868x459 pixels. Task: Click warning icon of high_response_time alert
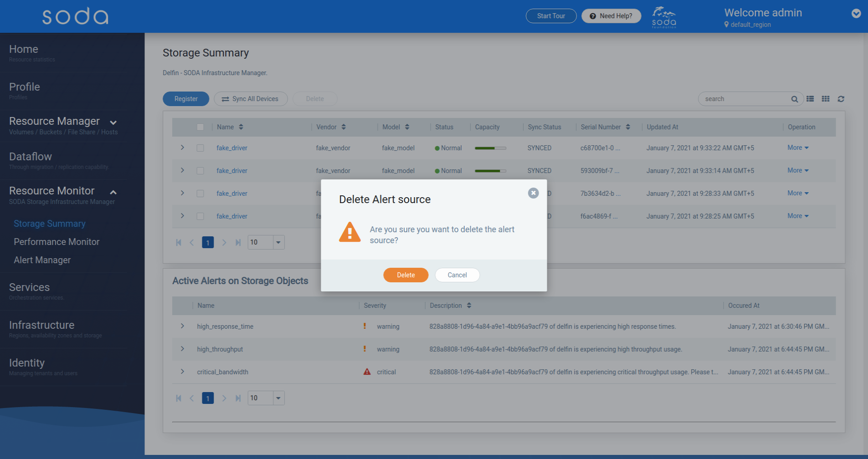tap(365, 326)
